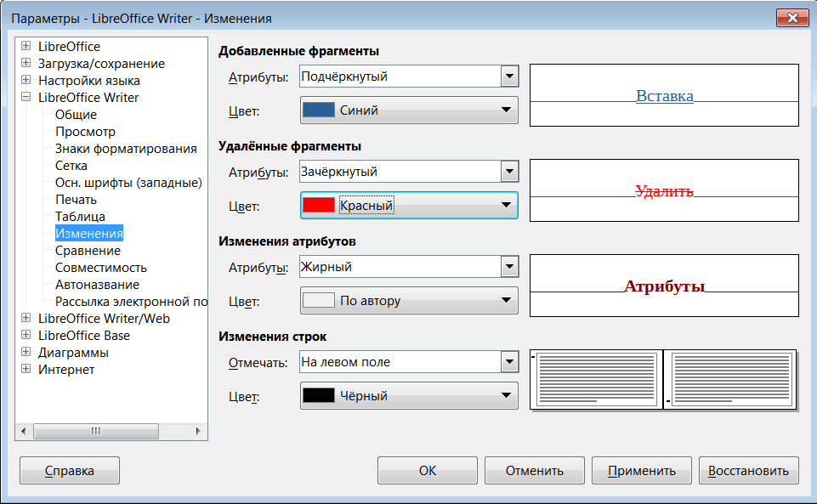The image size is (817, 504).
Task: Click the LibreOffice Writer label
Action: [x=88, y=98]
